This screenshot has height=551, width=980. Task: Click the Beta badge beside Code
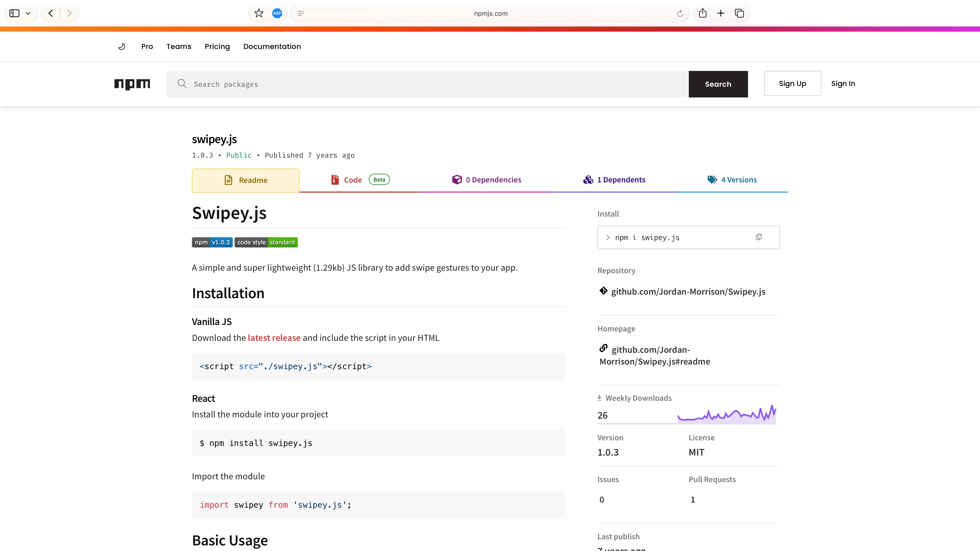tap(379, 180)
